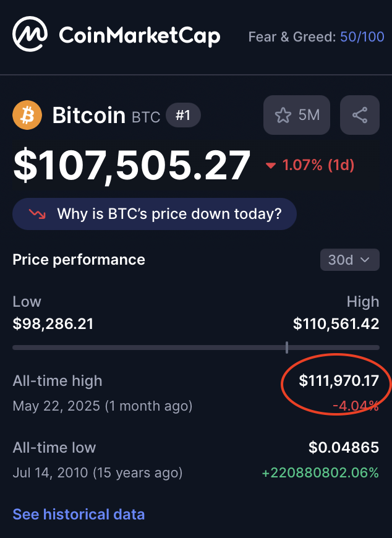Open the share icon button
Image resolution: width=392 pixels, height=538 pixels.
(x=360, y=115)
